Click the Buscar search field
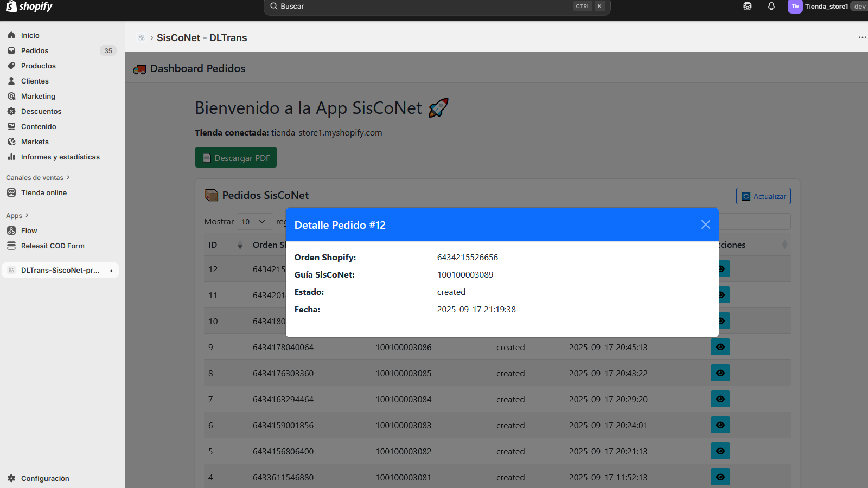Image resolution: width=868 pixels, height=488 pixels. 423,7
